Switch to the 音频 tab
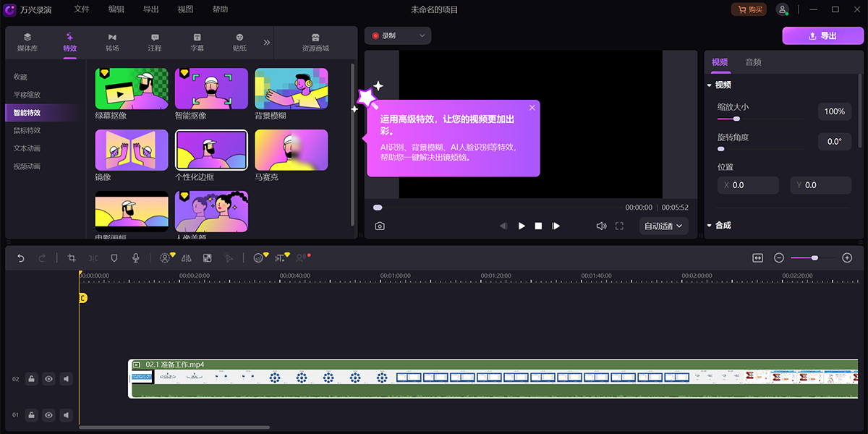The width and height of the screenshot is (868, 434). [752, 62]
